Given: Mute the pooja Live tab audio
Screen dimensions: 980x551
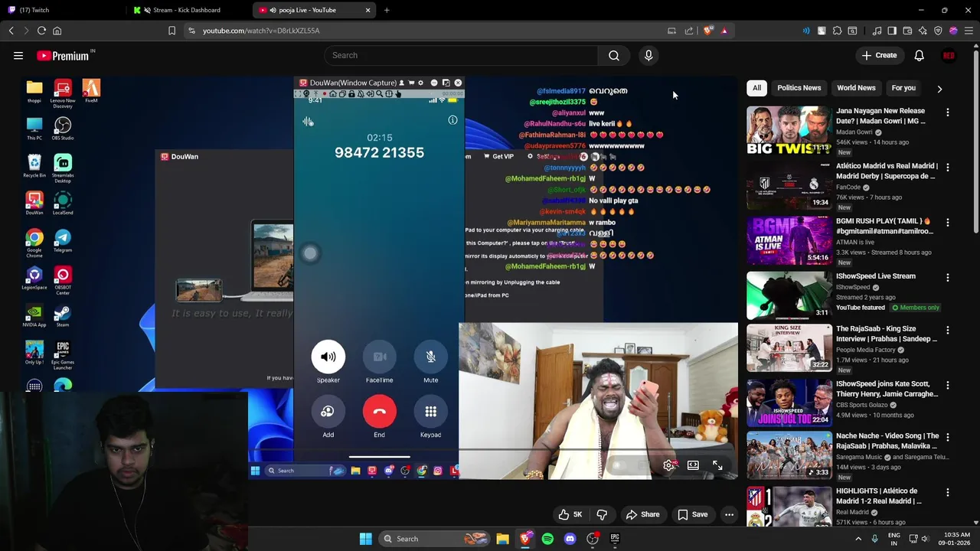Looking at the screenshot, I should point(273,10).
